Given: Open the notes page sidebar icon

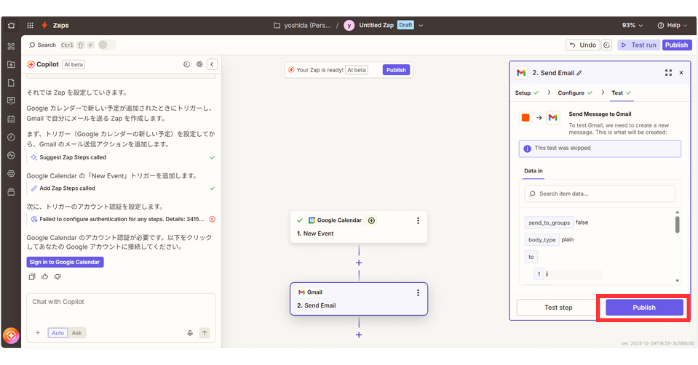Looking at the screenshot, I should tap(11, 83).
